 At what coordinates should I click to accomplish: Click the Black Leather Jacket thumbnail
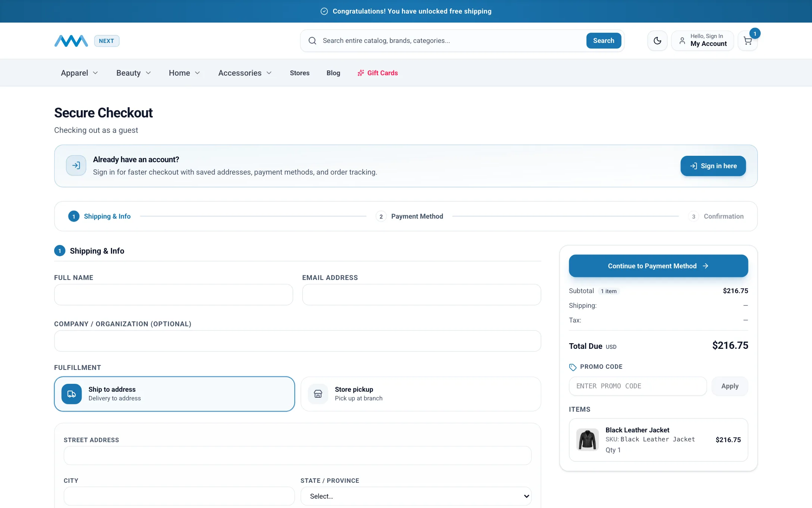(x=588, y=440)
